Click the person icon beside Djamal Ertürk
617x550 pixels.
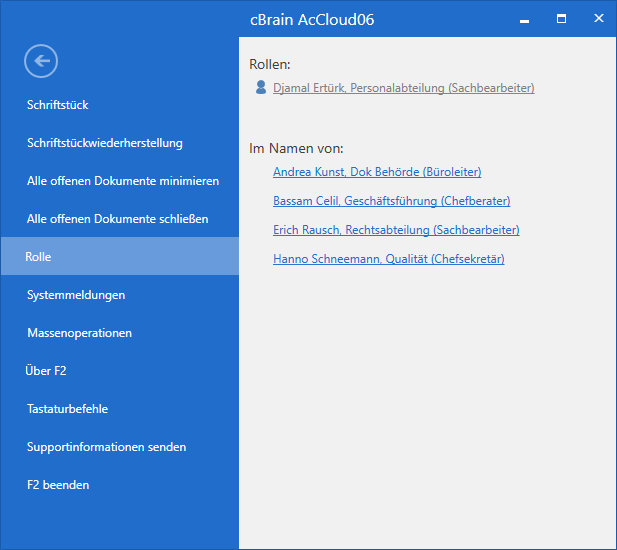[x=261, y=88]
